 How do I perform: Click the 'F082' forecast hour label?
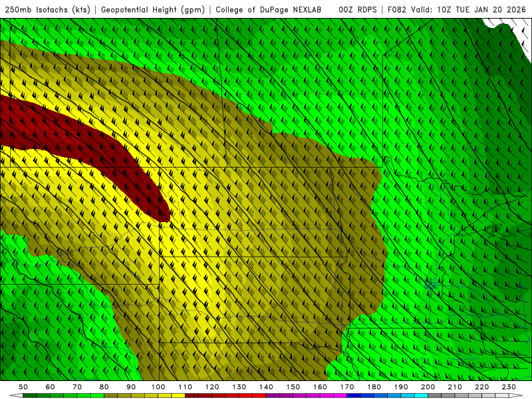click(x=397, y=9)
